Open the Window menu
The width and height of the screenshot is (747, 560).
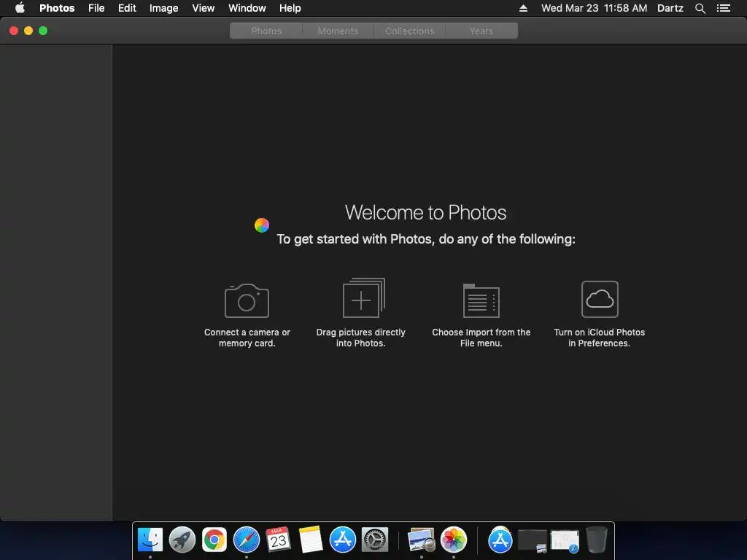click(247, 8)
